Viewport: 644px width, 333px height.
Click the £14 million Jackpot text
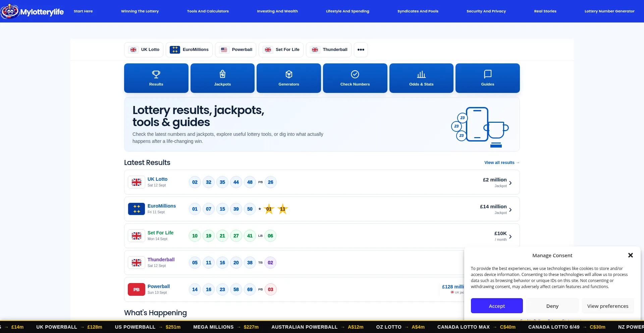(x=493, y=209)
